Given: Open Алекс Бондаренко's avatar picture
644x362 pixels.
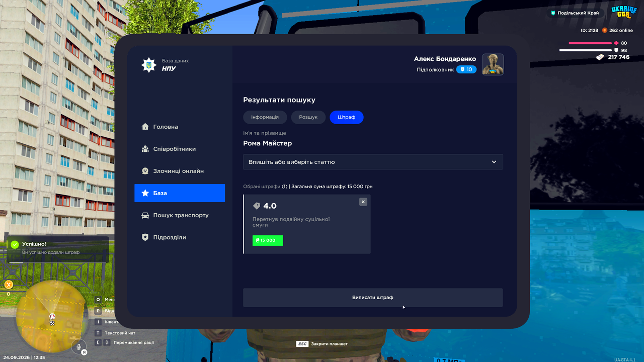Looking at the screenshot, I should tap(493, 64).
